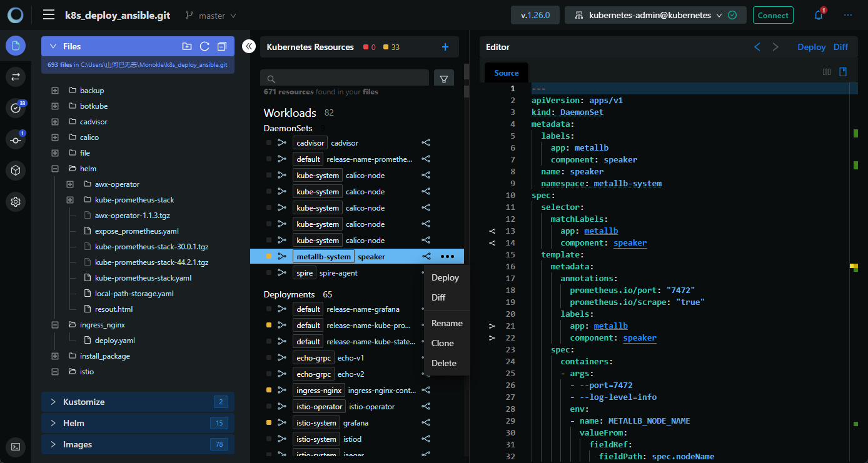Check the yellow box for metallb-system speaker
The width and height of the screenshot is (868, 463).
coord(269,256)
